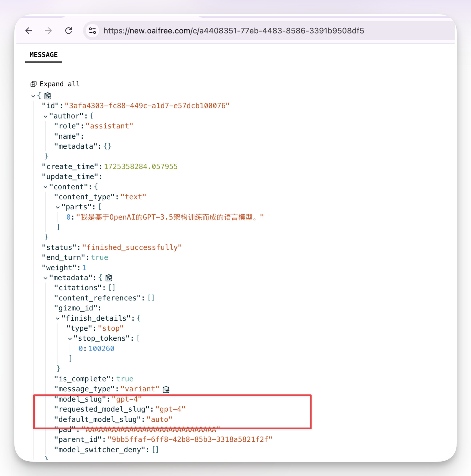Select the weight value 1

(x=84, y=268)
